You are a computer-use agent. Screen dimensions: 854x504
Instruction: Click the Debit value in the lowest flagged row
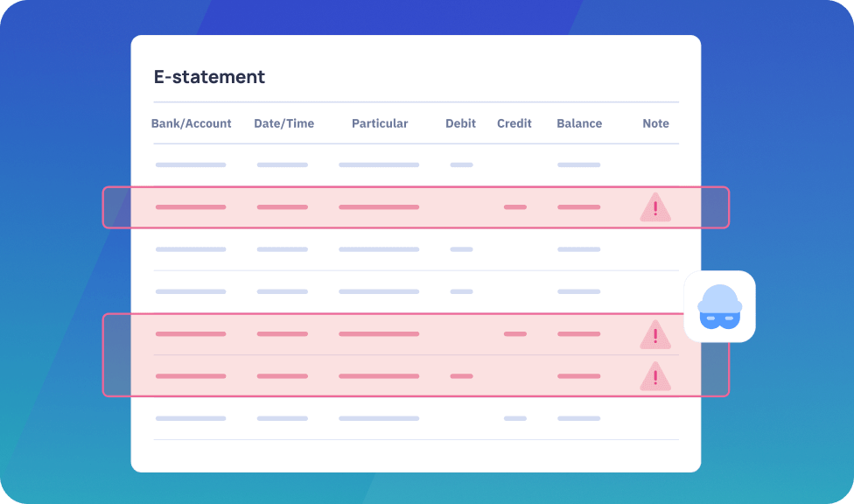[461, 376]
